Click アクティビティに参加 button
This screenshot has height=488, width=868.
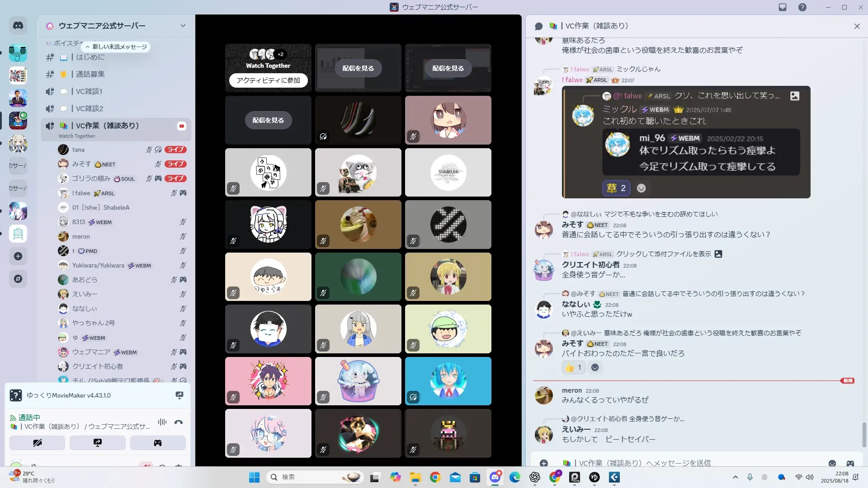click(x=268, y=80)
